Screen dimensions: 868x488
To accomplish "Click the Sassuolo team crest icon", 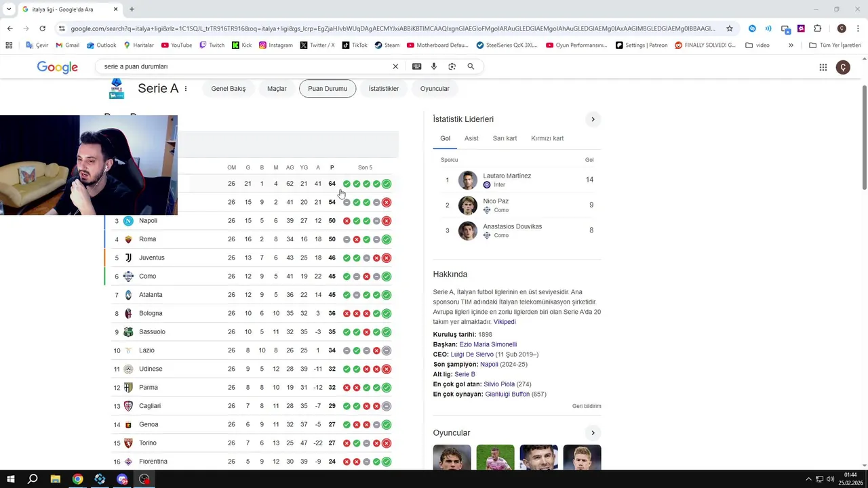I will pos(128,332).
